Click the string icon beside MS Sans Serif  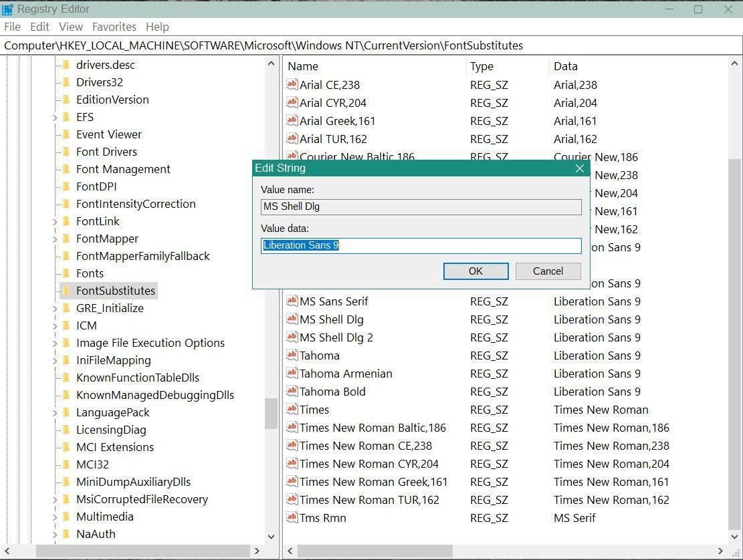coord(292,301)
